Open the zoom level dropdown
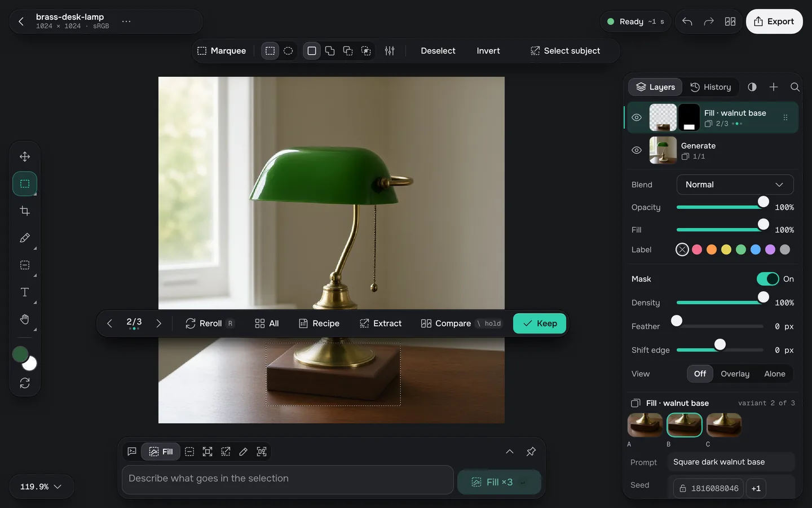Image resolution: width=812 pixels, height=508 pixels. pos(41,487)
